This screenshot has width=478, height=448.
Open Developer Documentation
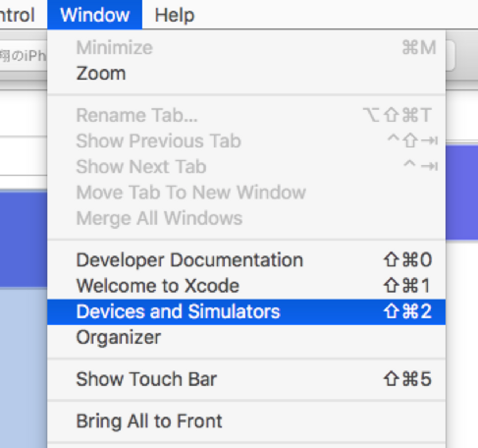[189, 260]
